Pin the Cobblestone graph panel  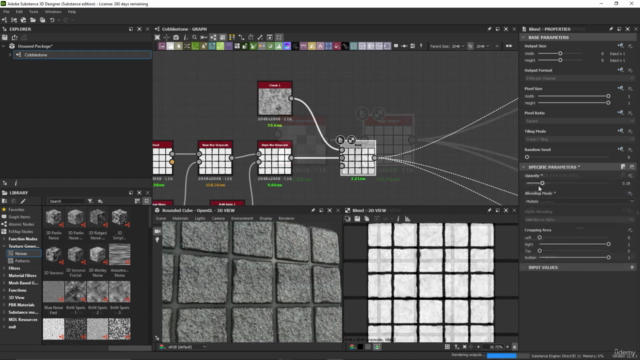[489, 29]
